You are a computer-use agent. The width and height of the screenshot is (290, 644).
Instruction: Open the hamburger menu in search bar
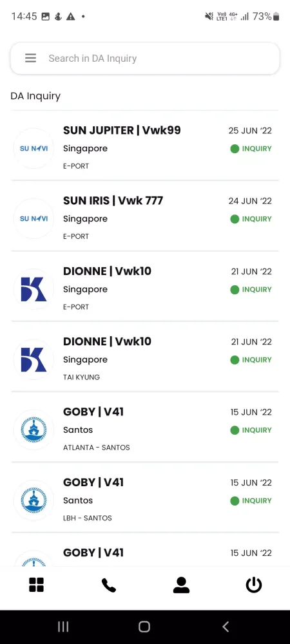point(31,59)
